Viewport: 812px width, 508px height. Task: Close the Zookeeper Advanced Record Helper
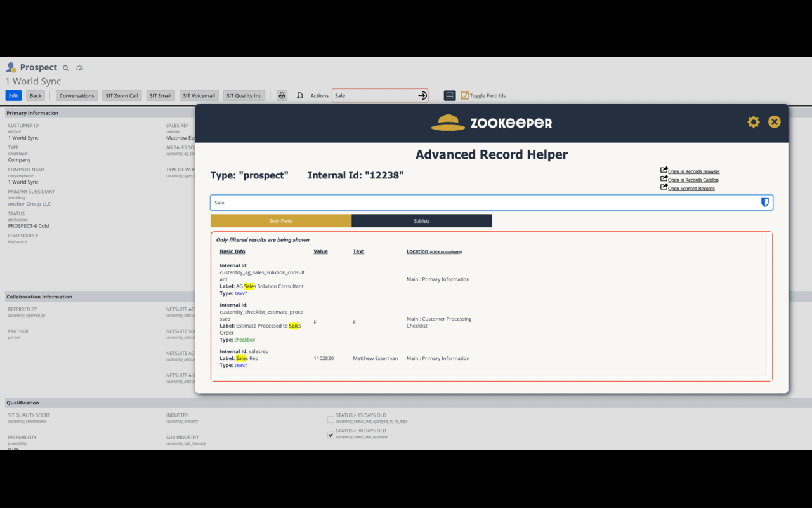(x=774, y=122)
